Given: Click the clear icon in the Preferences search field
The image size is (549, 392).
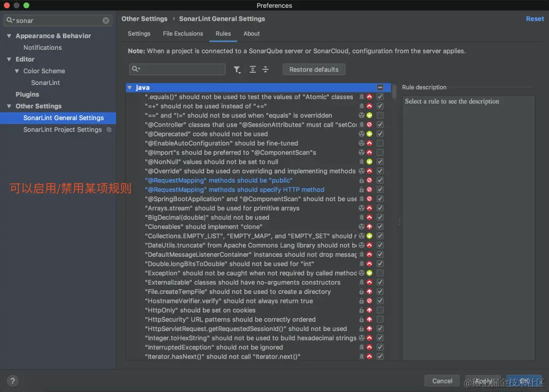Looking at the screenshot, I should pos(106,20).
